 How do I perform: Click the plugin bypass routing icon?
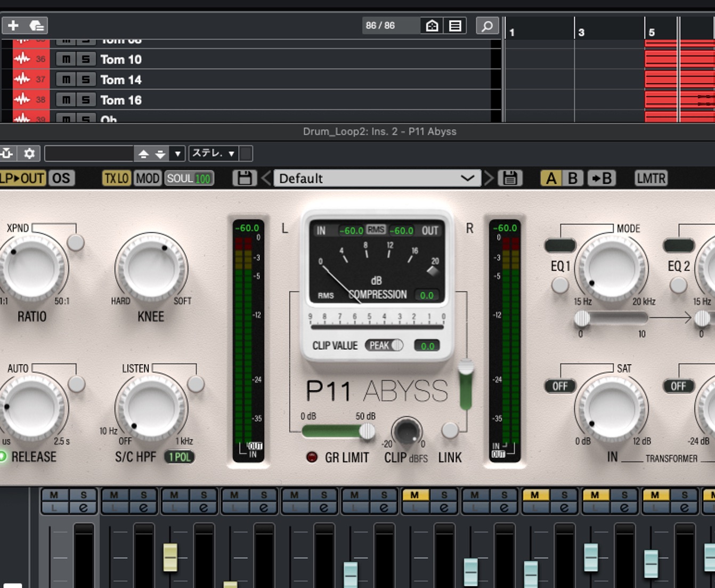click(7, 153)
